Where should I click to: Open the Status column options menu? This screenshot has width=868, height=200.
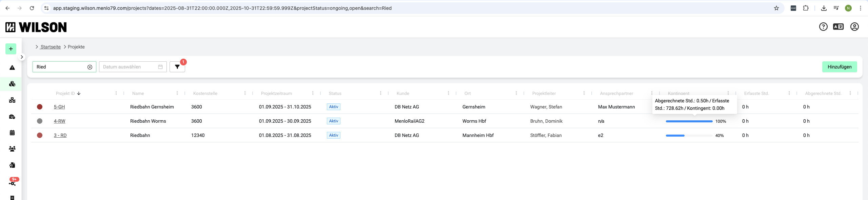tap(380, 93)
